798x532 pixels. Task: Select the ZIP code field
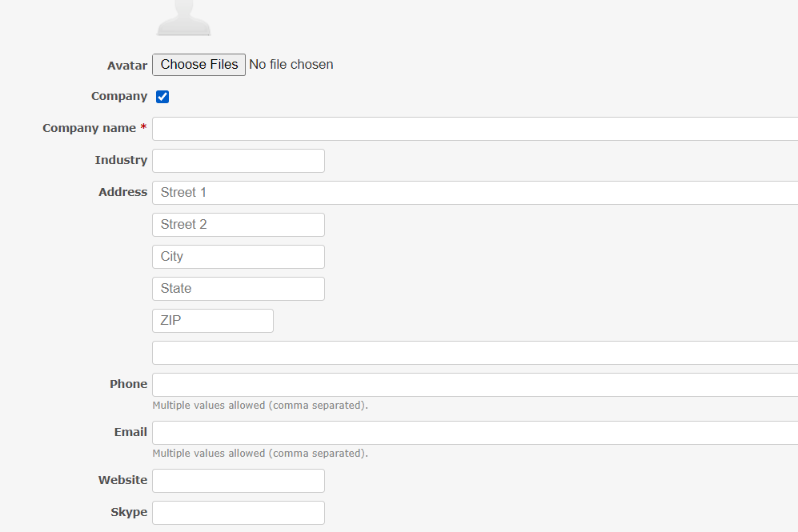(212, 320)
